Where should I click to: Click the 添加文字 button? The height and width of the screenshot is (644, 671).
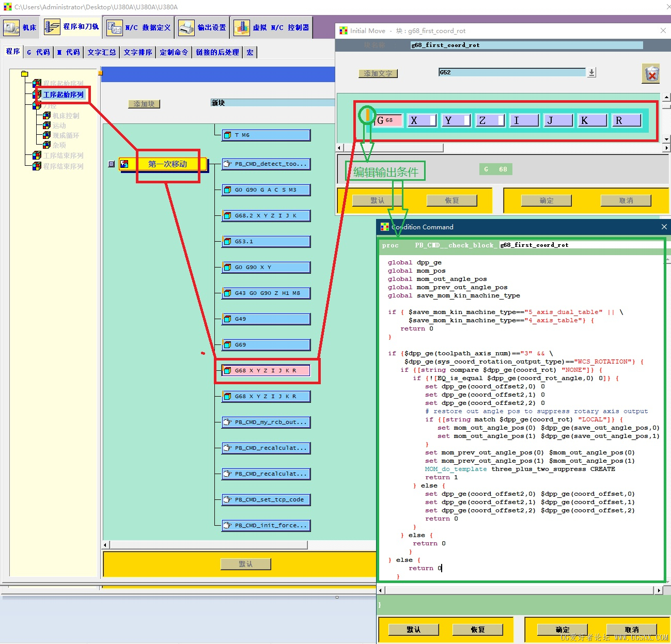[x=378, y=74]
